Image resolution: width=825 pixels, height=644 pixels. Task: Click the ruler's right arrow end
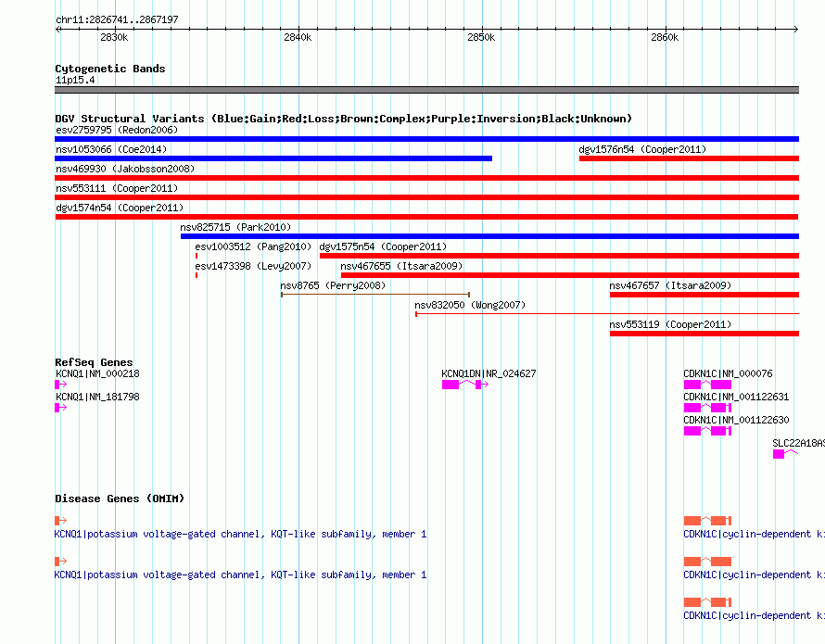coord(796,29)
